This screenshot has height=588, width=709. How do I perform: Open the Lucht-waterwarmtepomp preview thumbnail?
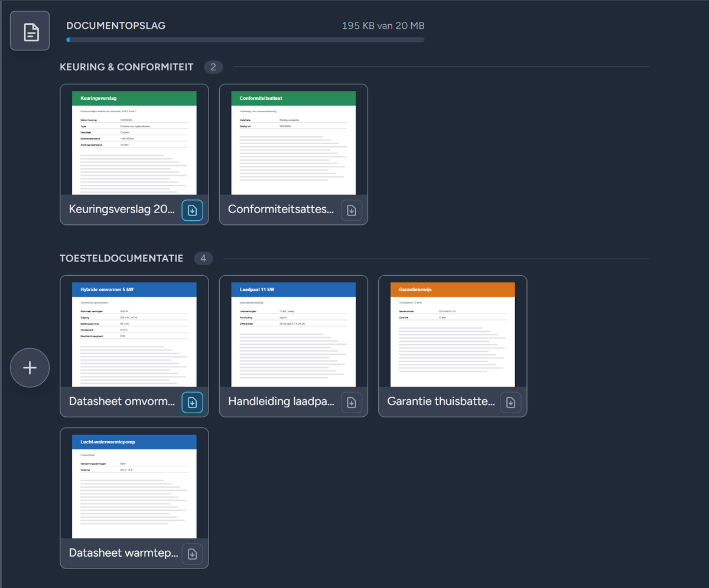click(134, 486)
